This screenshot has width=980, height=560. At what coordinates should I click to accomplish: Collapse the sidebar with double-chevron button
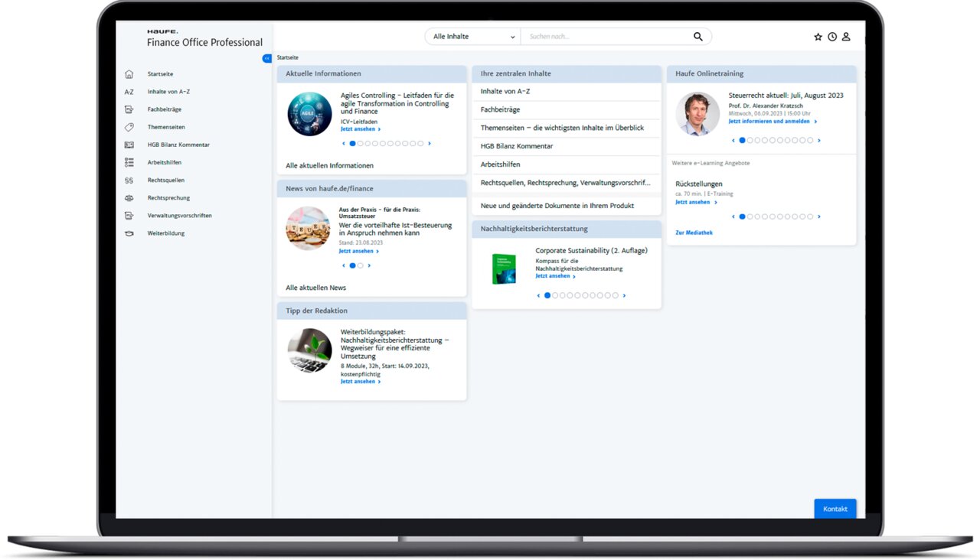(x=266, y=58)
